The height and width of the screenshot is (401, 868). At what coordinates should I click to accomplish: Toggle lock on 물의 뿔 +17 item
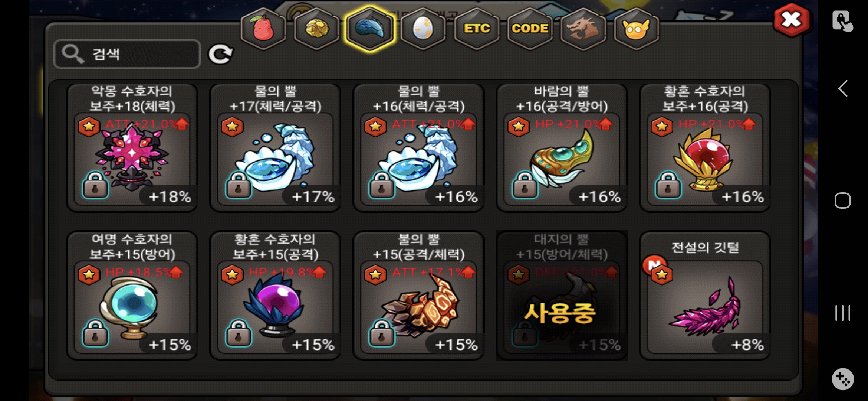239,185
